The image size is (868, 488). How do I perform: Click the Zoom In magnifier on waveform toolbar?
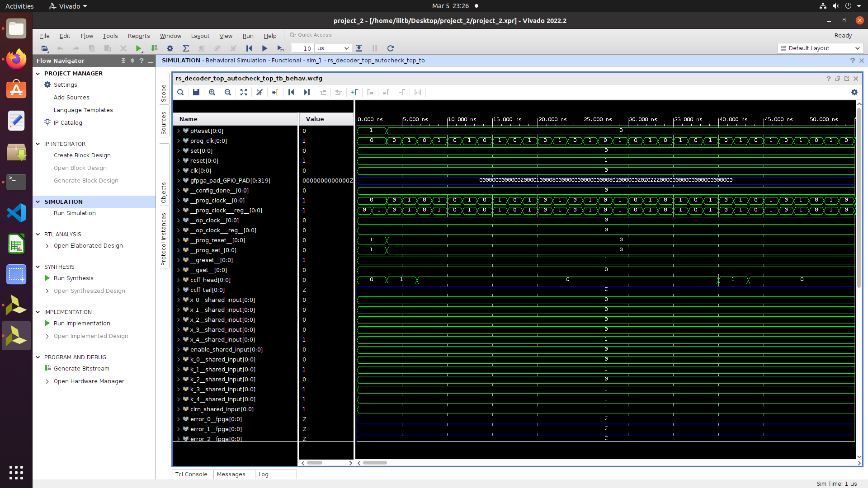212,92
